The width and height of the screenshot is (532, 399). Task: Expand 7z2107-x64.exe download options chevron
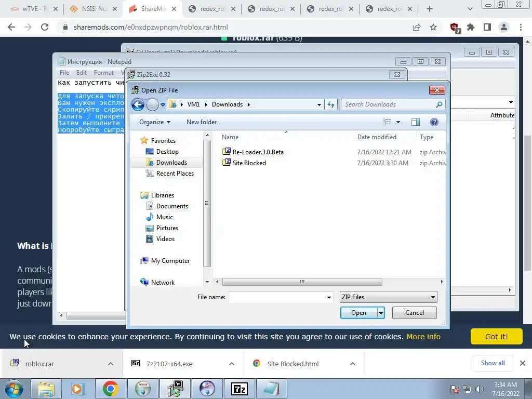coord(232,364)
